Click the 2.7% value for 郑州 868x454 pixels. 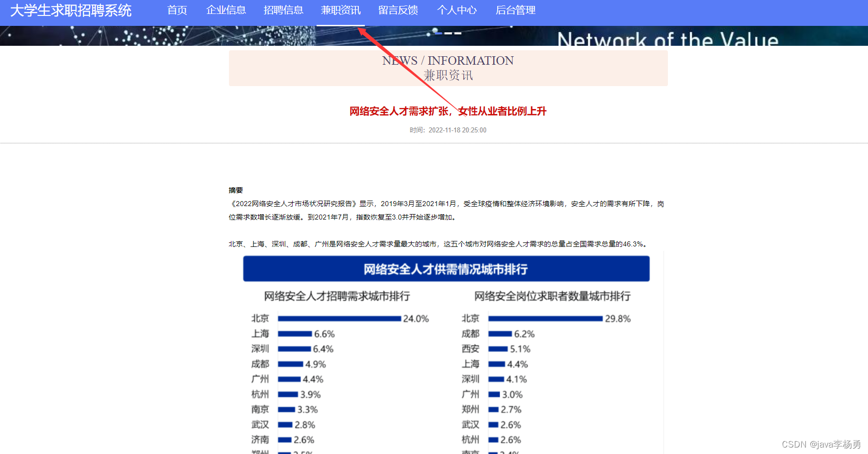511,410
